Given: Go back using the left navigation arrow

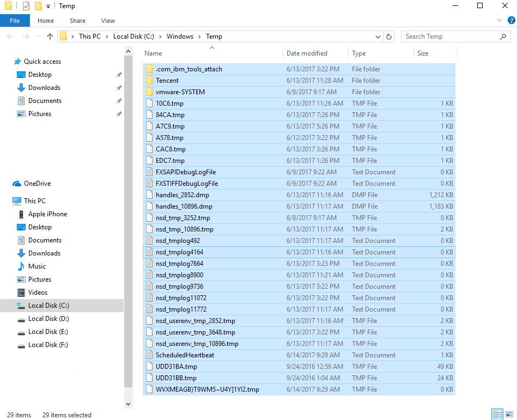Looking at the screenshot, I should (x=9, y=36).
